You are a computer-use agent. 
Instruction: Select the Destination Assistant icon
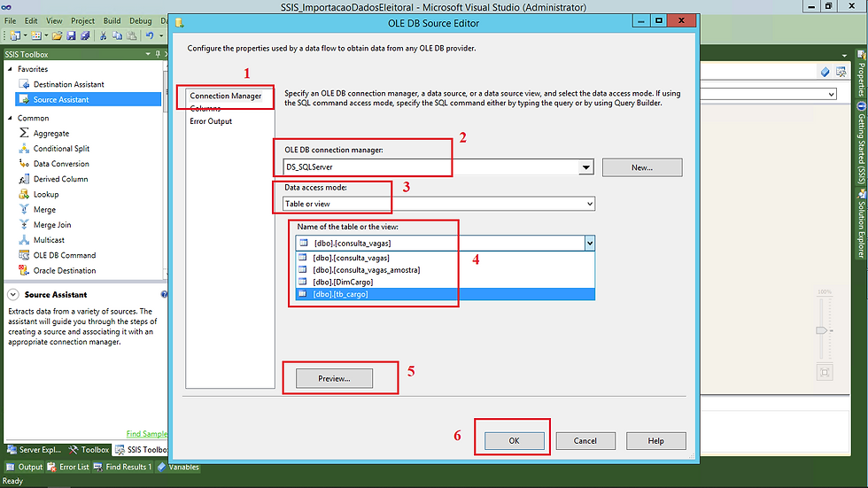[24, 84]
